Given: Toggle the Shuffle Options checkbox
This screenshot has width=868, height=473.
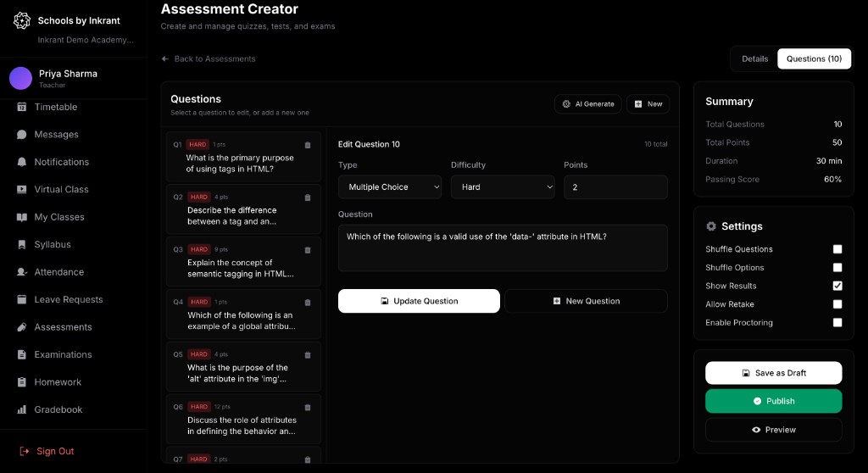Looking at the screenshot, I should pyautogui.click(x=837, y=268).
